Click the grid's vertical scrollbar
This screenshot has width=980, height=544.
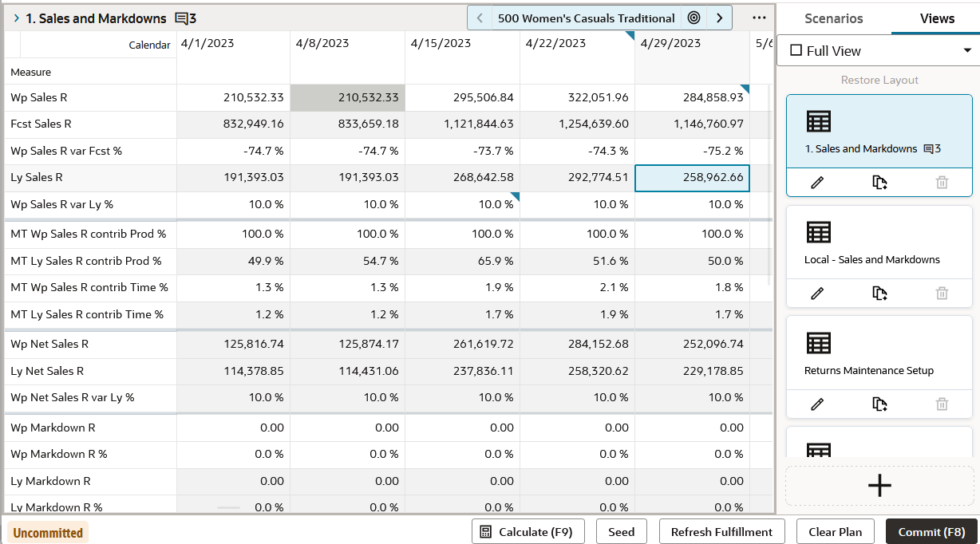[x=769, y=183]
